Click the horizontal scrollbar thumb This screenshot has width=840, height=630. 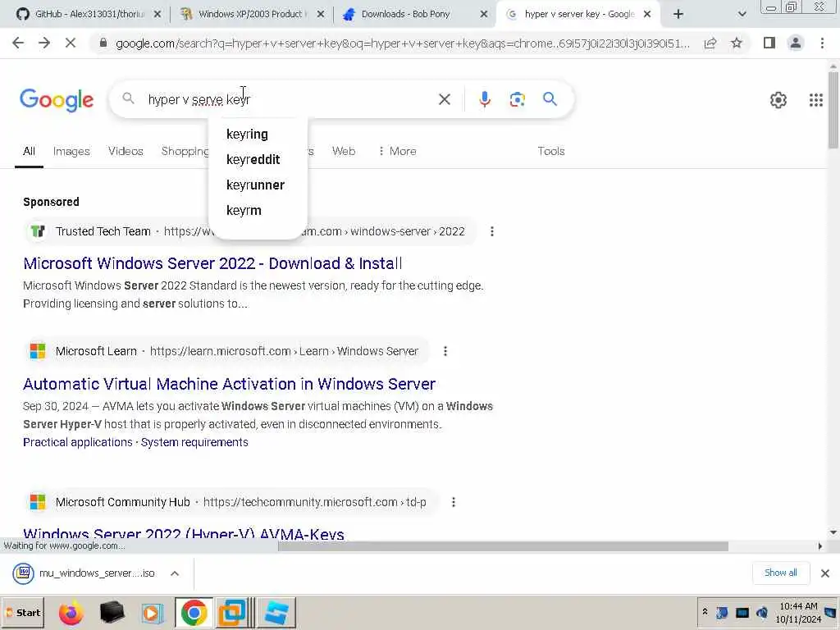503,546
